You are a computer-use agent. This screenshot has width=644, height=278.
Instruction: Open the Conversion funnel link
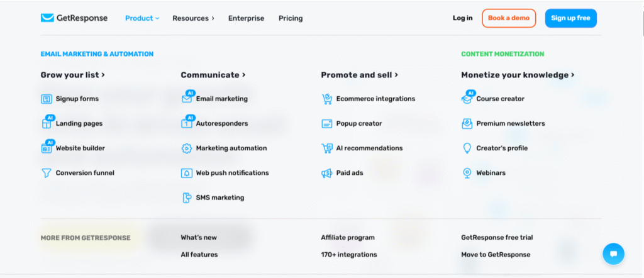click(x=85, y=173)
